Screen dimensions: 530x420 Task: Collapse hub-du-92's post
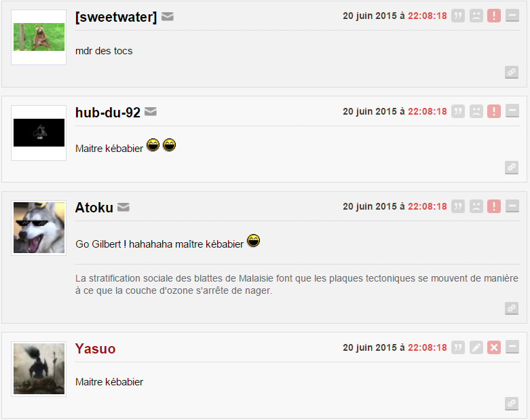tap(512, 111)
